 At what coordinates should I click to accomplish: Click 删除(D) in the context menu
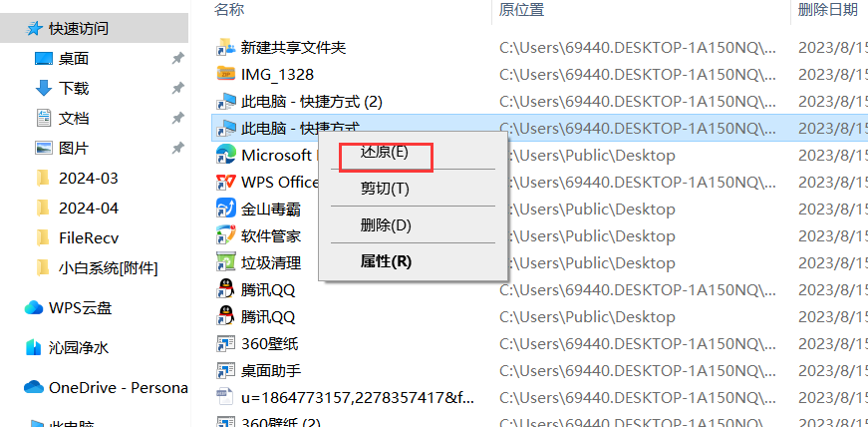click(x=386, y=225)
